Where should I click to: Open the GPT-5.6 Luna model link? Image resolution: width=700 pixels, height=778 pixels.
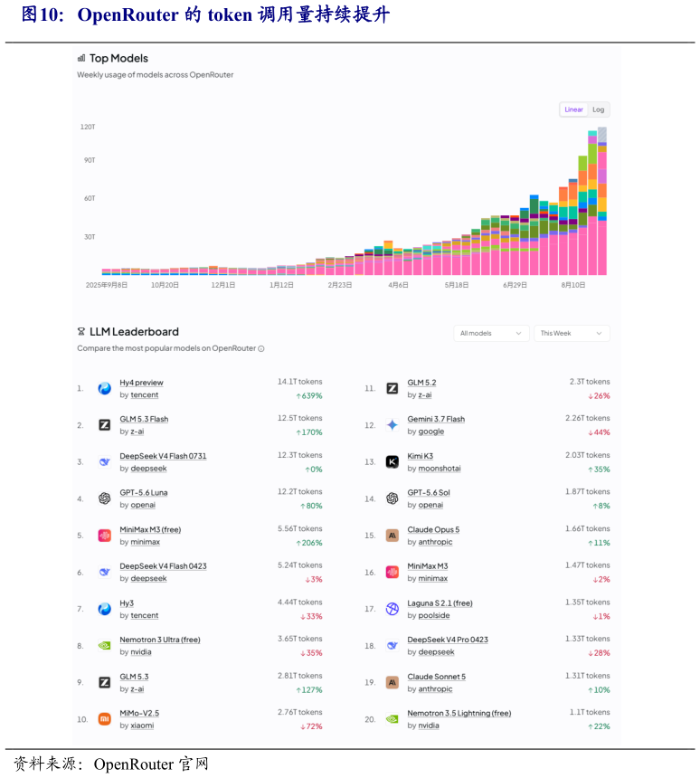(144, 493)
